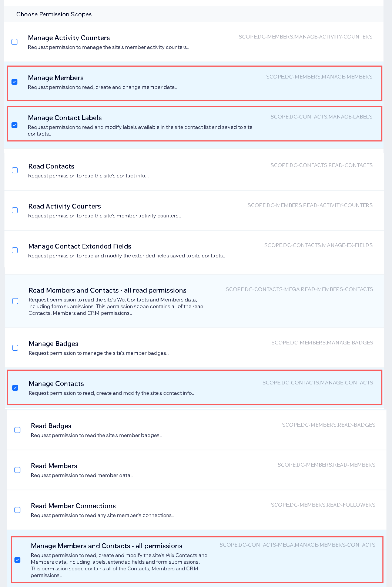Check the Read Members scope box
The height and width of the screenshot is (587, 392).
click(17, 470)
